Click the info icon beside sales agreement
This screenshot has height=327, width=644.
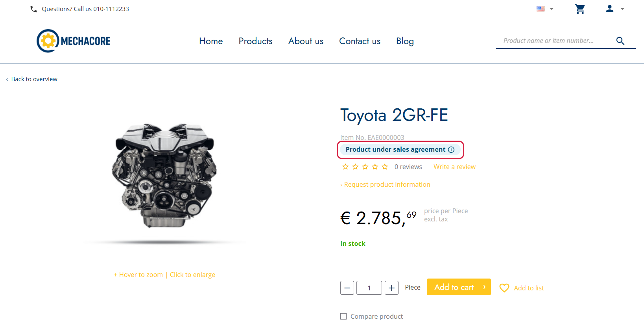(x=451, y=150)
